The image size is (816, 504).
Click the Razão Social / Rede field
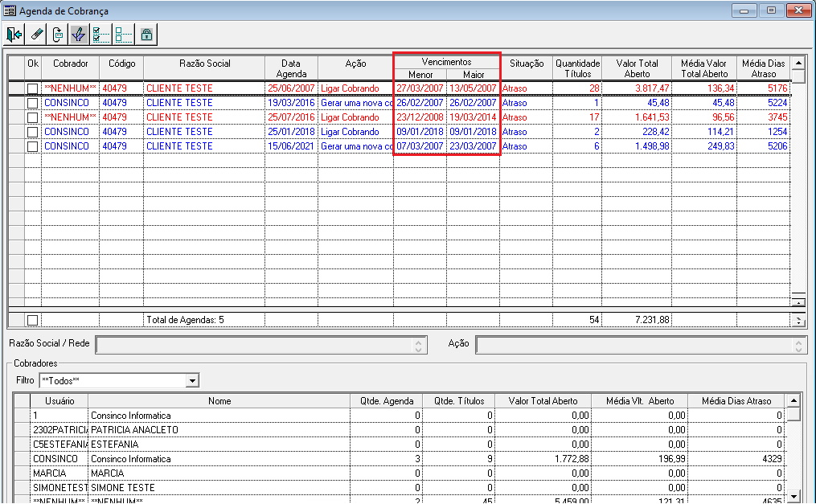coord(261,345)
